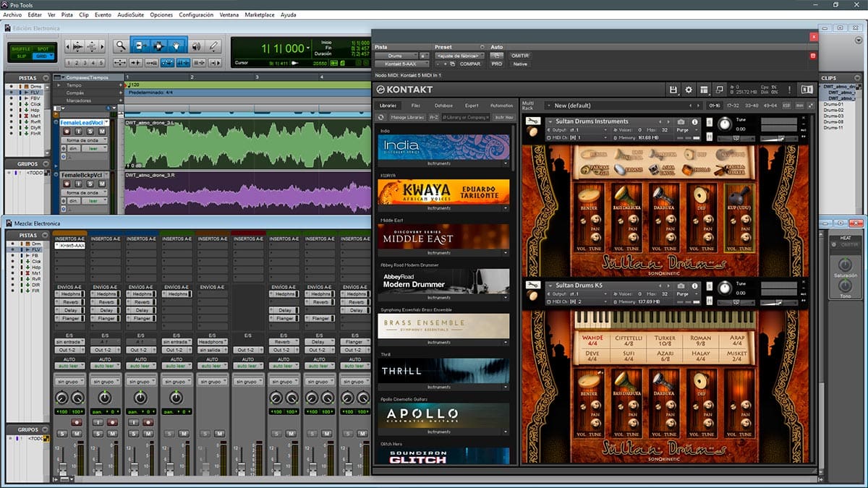Click the COMPAR button
The height and width of the screenshot is (488, 868).
(x=470, y=64)
